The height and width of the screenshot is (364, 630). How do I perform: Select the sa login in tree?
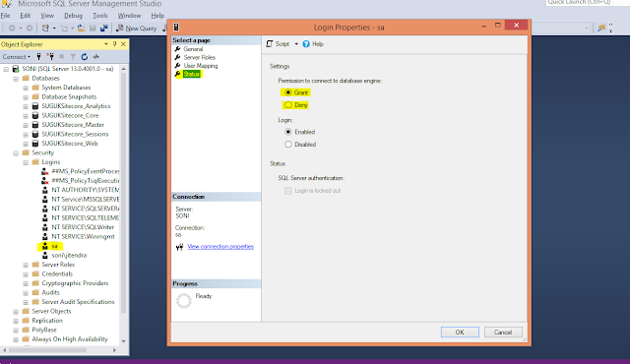[54, 246]
